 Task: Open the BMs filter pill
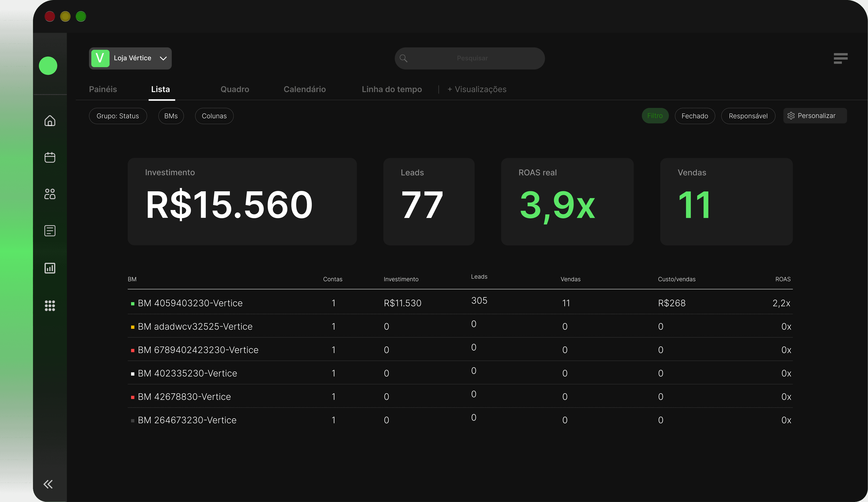click(x=171, y=116)
